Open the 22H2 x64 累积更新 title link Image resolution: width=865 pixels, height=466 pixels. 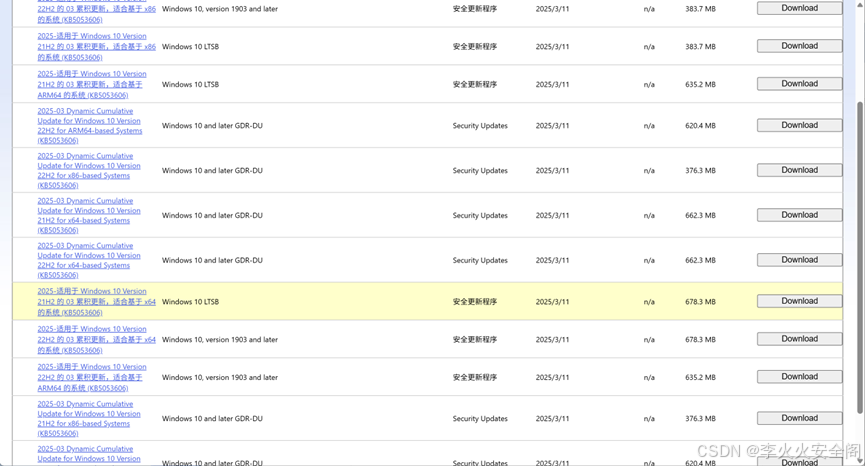[x=97, y=340]
